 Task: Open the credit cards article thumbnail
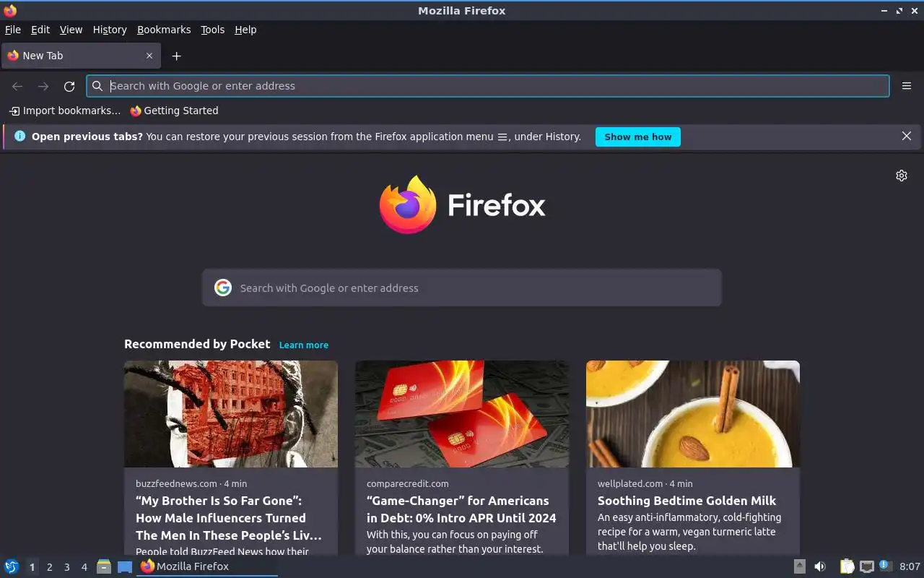point(462,414)
